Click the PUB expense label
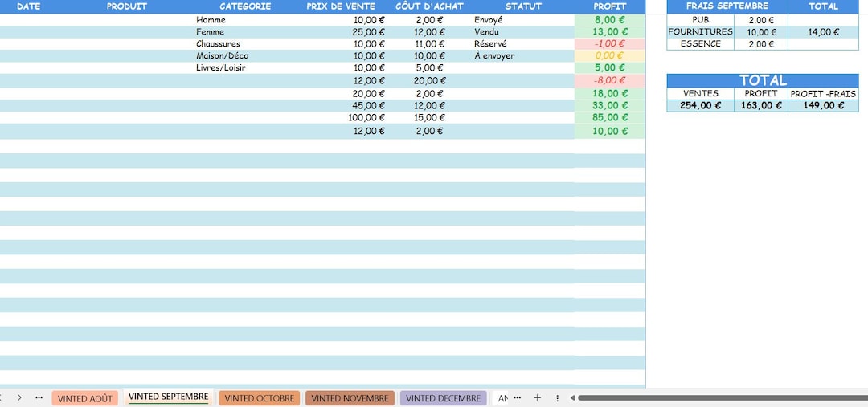 point(700,20)
